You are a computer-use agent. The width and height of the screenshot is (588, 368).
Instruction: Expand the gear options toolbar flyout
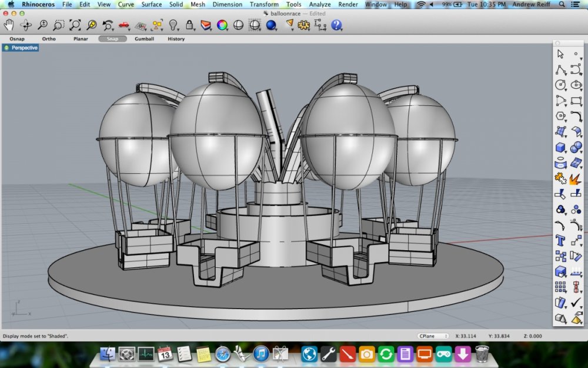pyautogui.click(x=305, y=25)
